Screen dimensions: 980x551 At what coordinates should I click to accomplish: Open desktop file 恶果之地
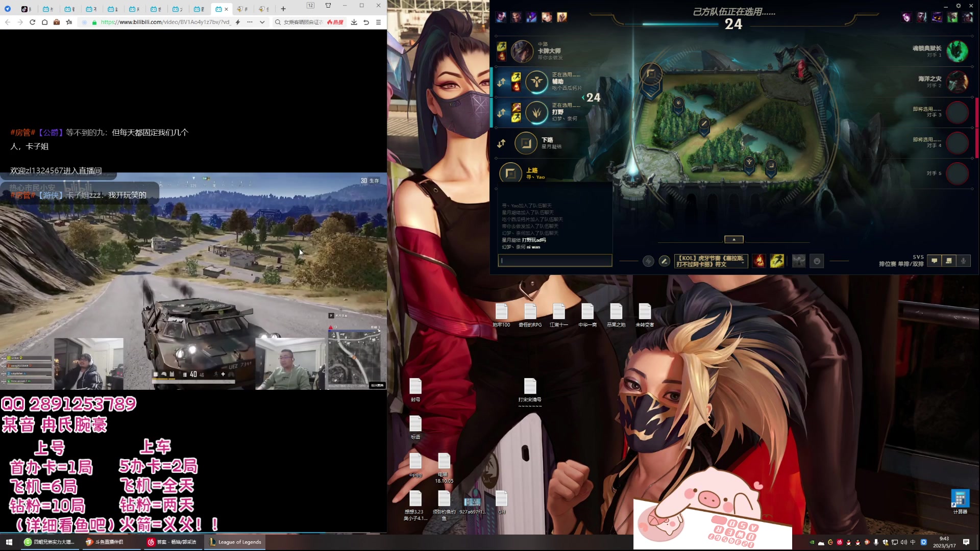click(616, 315)
